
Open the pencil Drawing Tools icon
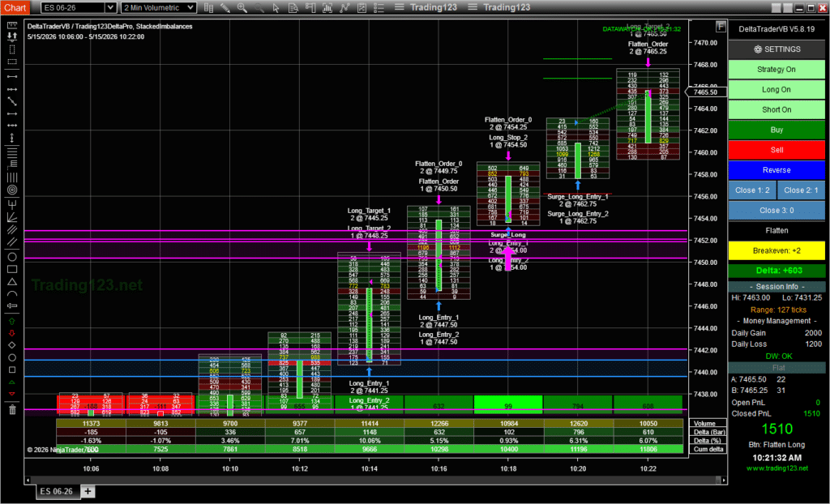[x=225, y=7]
